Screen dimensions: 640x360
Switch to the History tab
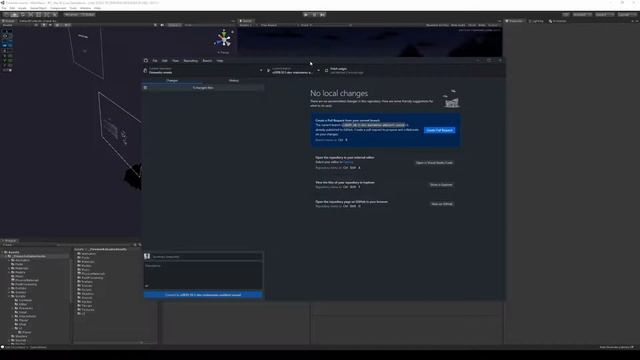click(x=233, y=80)
